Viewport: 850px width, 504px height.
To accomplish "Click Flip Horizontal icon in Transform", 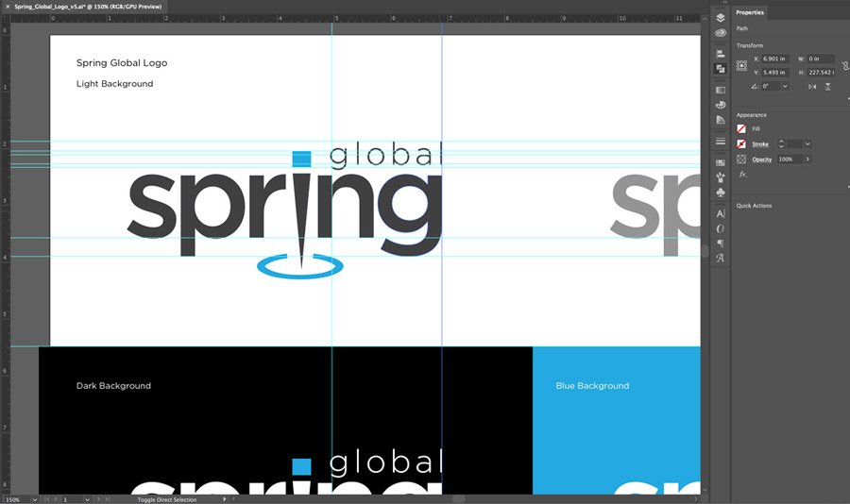I will click(812, 87).
